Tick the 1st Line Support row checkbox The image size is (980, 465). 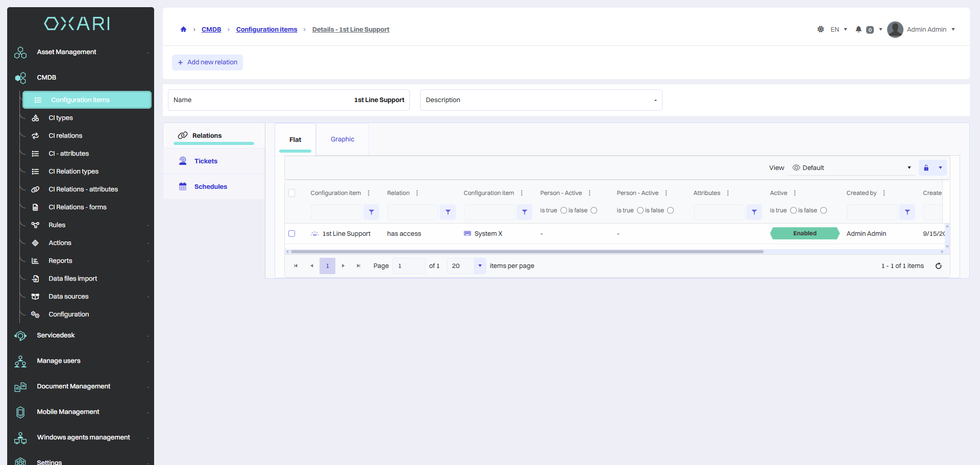pyautogui.click(x=292, y=234)
